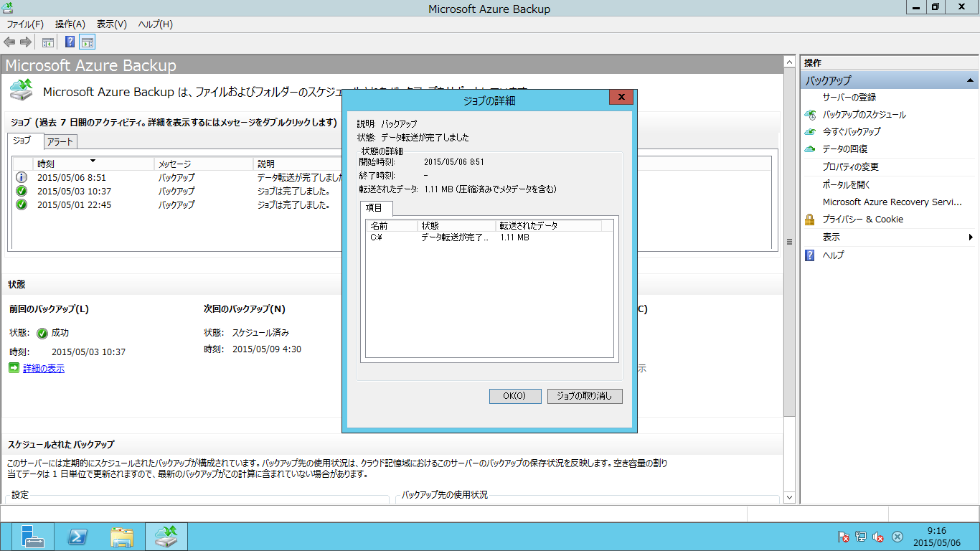Click the blue Help toolbar icon
Image resolution: width=980 pixels, height=551 pixels.
click(x=70, y=42)
